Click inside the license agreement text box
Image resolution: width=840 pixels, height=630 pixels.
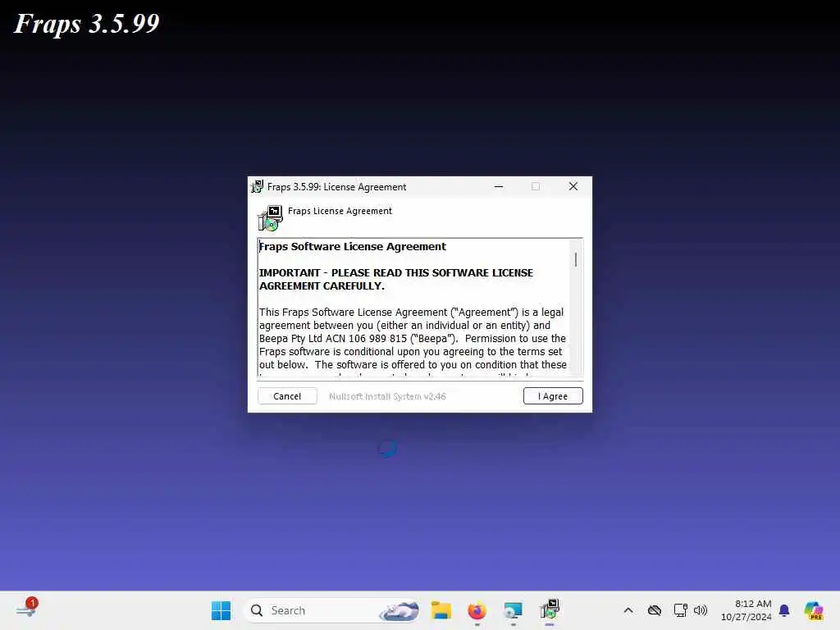point(413,307)
